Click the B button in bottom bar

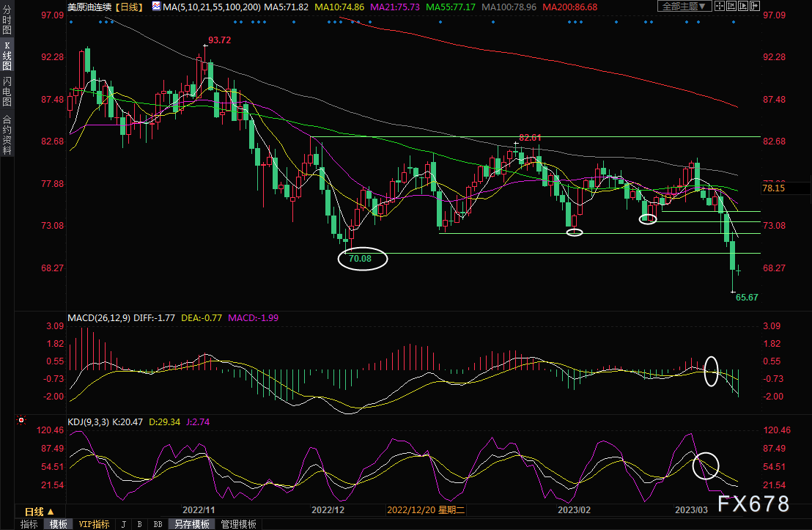(x=139, y=524)
